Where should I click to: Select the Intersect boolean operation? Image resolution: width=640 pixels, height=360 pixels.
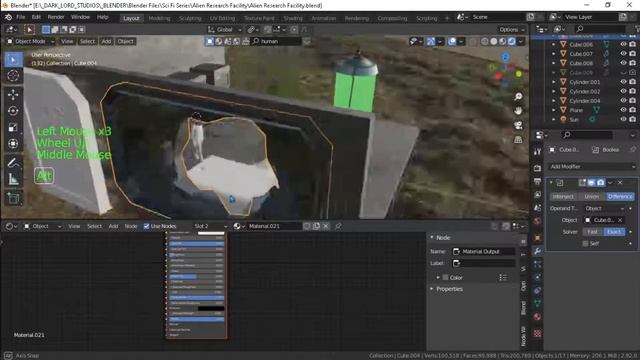coord(563,196)
